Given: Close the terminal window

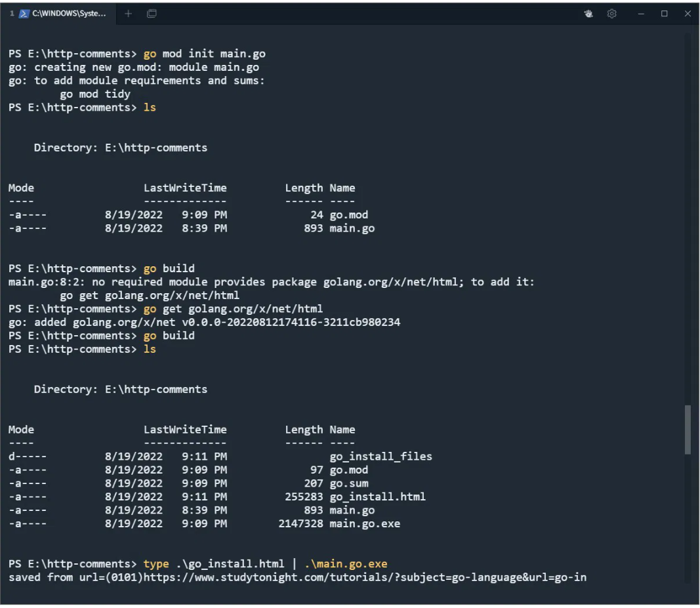Looking at the screenshot, I should (688, 14).
